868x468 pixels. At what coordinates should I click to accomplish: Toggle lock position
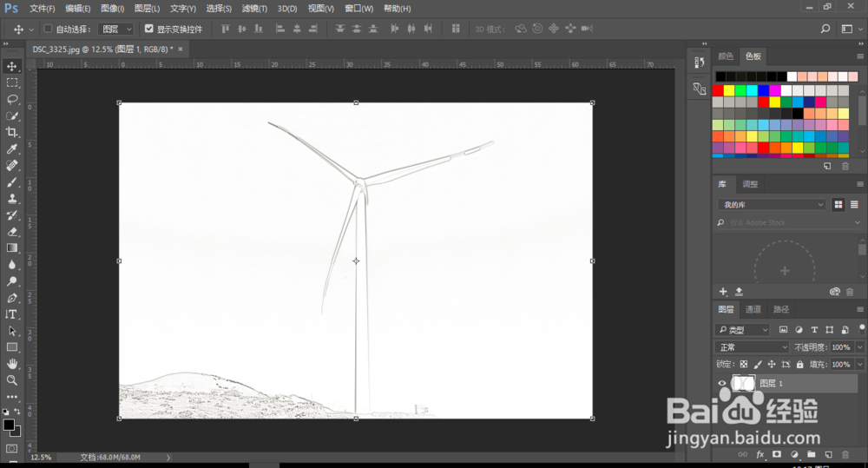coord(772,365)
